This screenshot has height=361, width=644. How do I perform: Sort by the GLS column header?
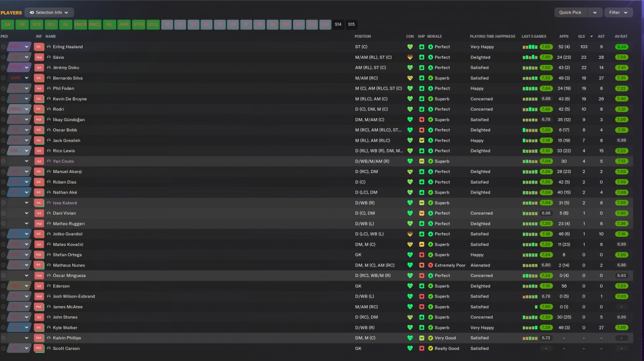pos(582,36)
